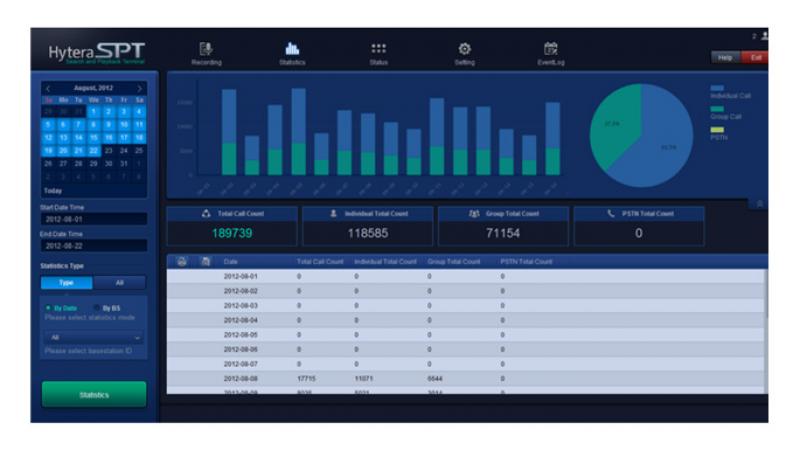Click the print icon in table header
This screenshot has height=450, width=800.
pyautogui.click(x=182, y=262)
